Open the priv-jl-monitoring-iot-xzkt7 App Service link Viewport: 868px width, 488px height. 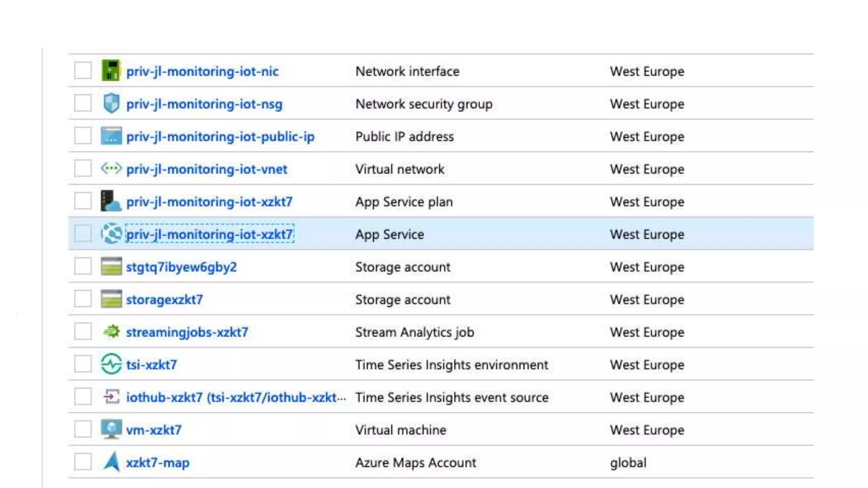click(x=209, y=234)
